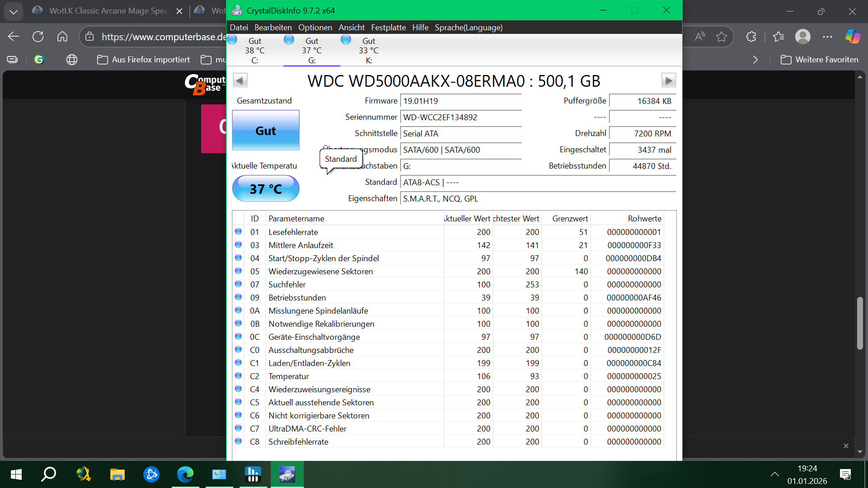The width and height of the screenshot is (868, 488).
Task: Go to next disk arrow button
Action: pos(668,81)
